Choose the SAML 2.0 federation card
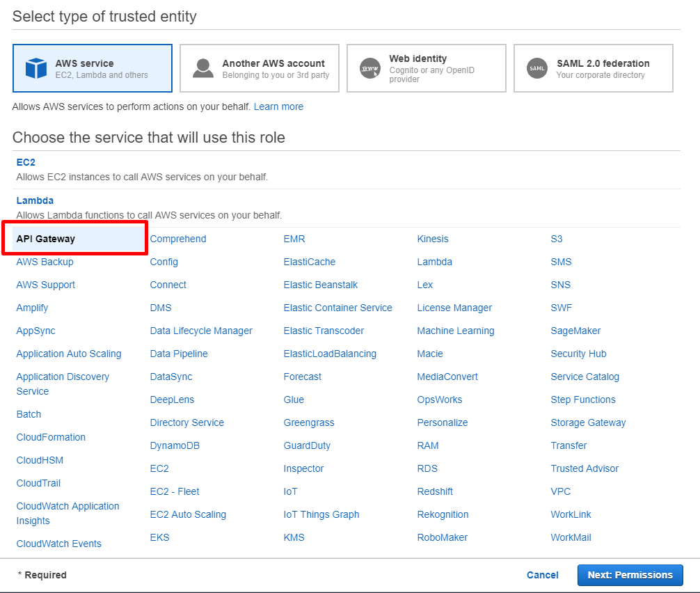700x593 pixels. point(594,68)
